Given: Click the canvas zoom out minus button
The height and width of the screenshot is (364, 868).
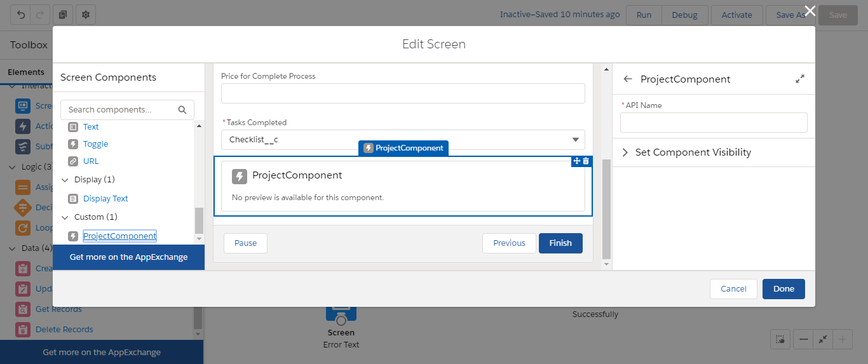Looking at the screenshot, I should click(x=804, y=340).
